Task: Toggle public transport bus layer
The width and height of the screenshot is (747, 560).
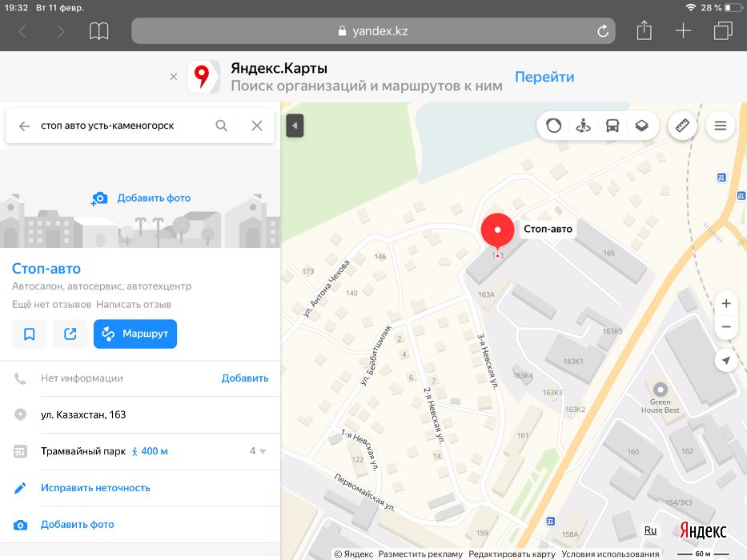Action: coord(612,126)
